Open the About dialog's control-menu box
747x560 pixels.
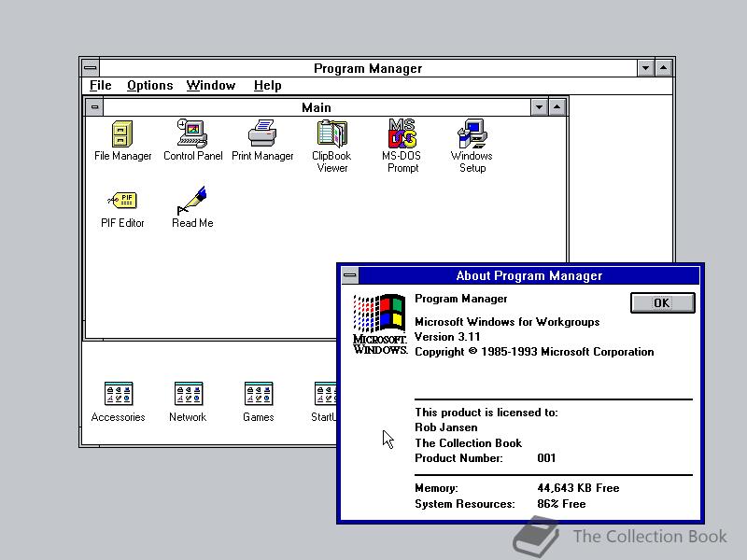350,275
